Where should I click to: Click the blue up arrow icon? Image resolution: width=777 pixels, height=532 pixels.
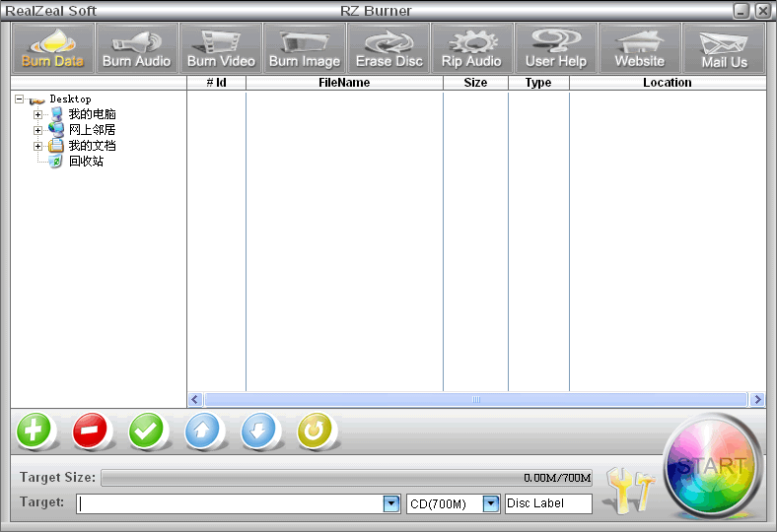(x=204, y=431)
